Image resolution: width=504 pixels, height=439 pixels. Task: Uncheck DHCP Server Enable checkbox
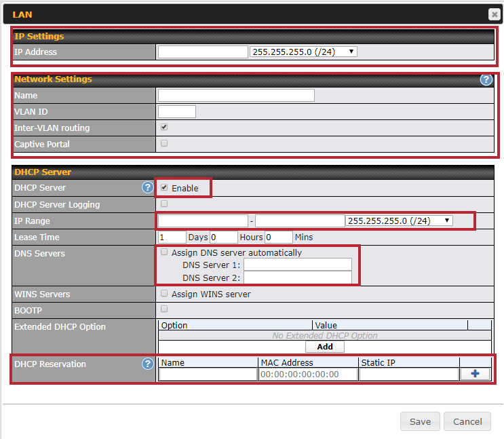click(164, 187)
